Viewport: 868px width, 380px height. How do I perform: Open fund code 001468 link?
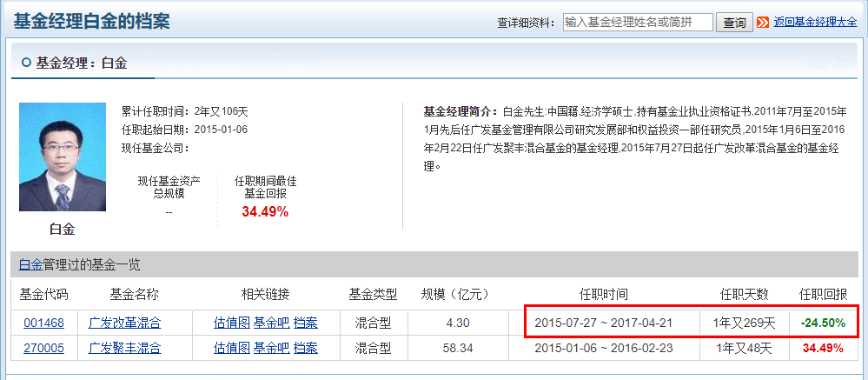point(43,323)
